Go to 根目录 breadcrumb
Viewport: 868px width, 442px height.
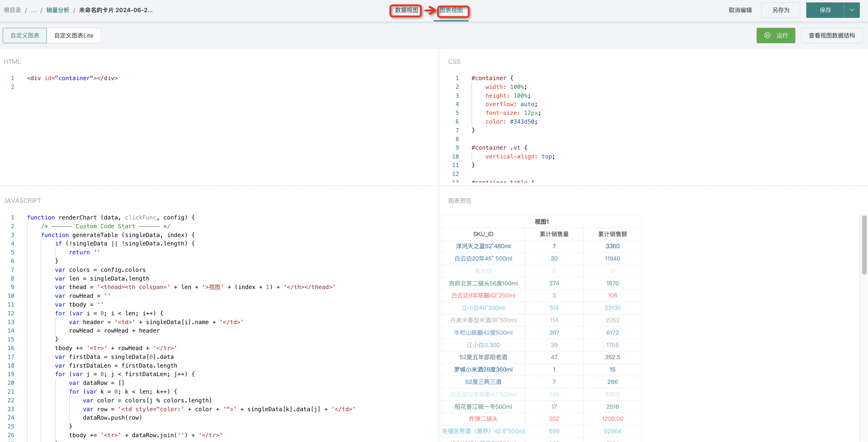12,10
